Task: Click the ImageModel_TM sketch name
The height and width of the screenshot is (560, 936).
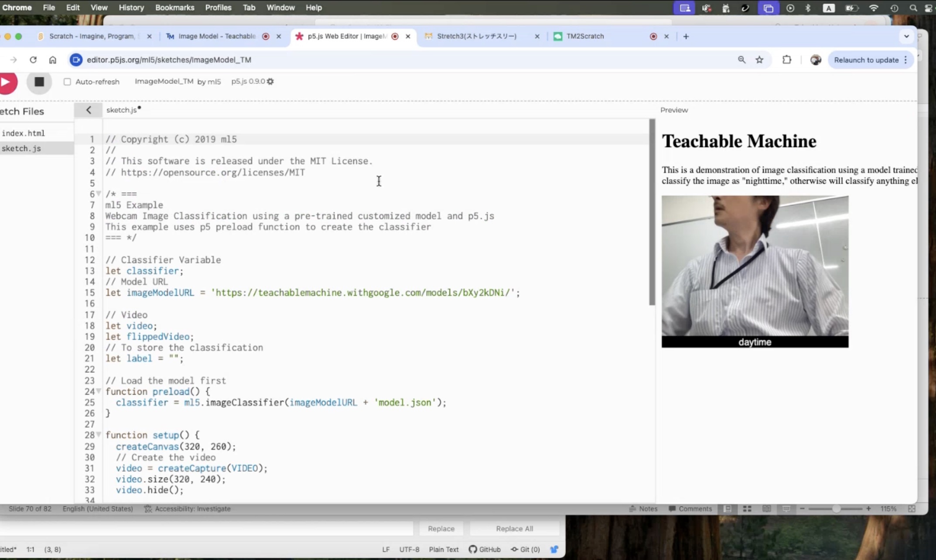Action: click(x=164, y=81)
